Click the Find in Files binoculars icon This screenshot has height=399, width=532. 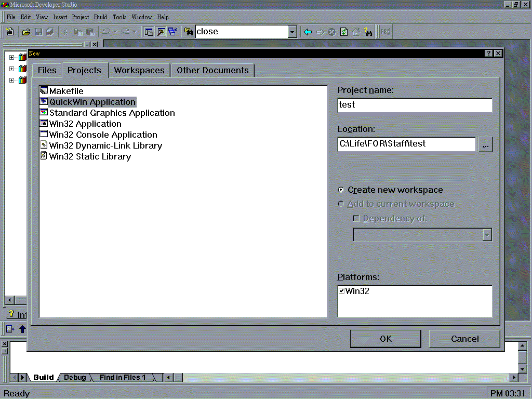pyautogui.click(x=188, y=32)
